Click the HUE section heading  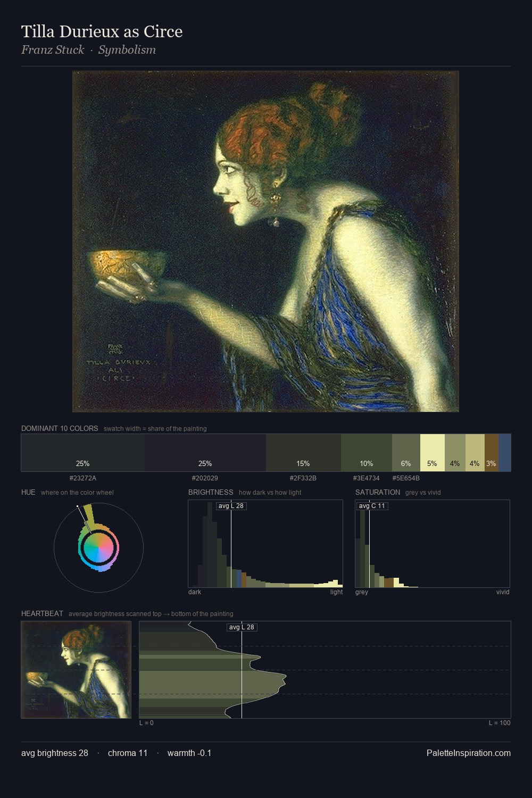[28, 492]
